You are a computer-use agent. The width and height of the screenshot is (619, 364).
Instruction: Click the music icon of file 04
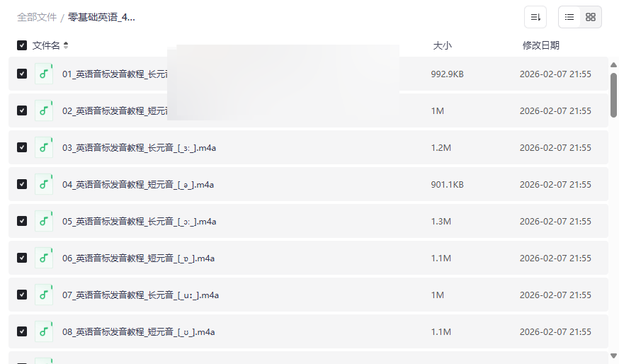click(x=44, y=184)
